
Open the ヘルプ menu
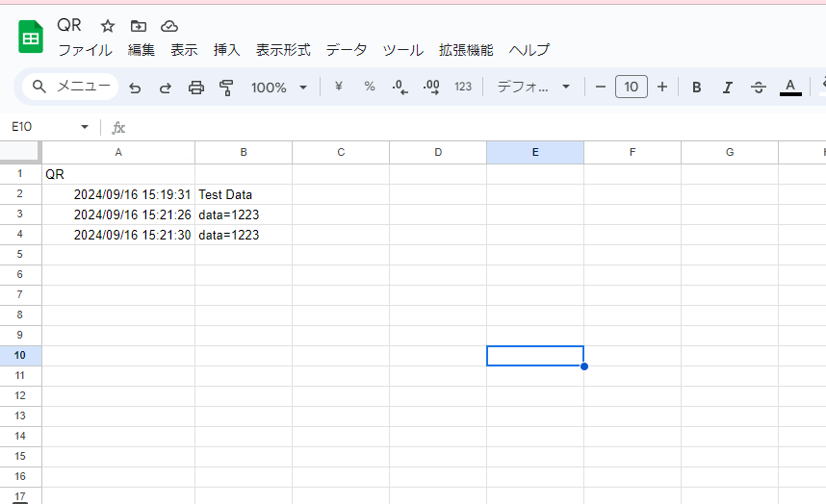pyautogui.click(x=529, y=50)
